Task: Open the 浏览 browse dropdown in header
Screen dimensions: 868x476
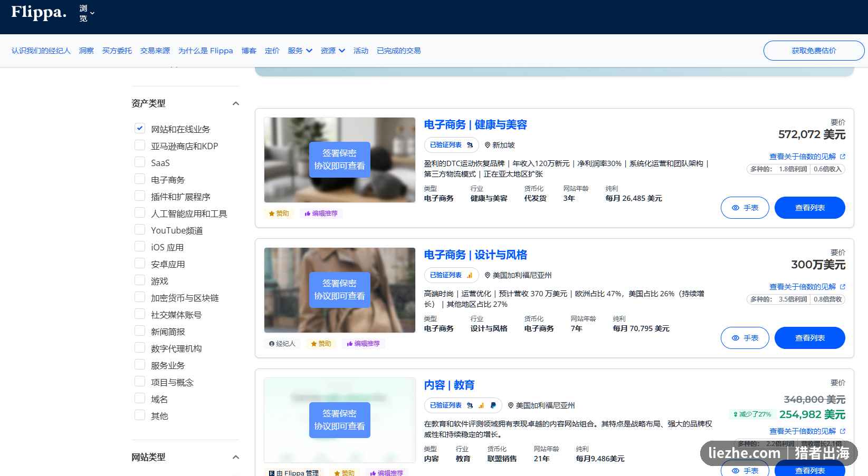Action: pyautogui.click(x=87, y=13)
